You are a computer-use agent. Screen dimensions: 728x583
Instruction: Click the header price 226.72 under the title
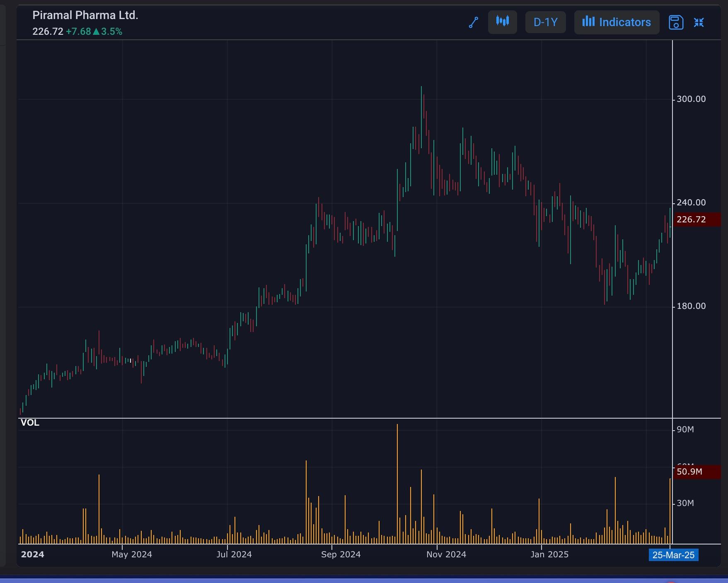coord(48,31)
